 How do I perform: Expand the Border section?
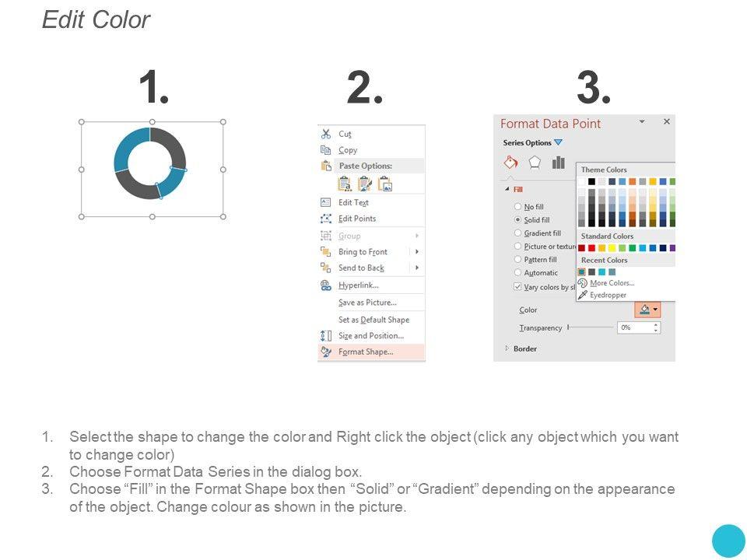point(508,348)
